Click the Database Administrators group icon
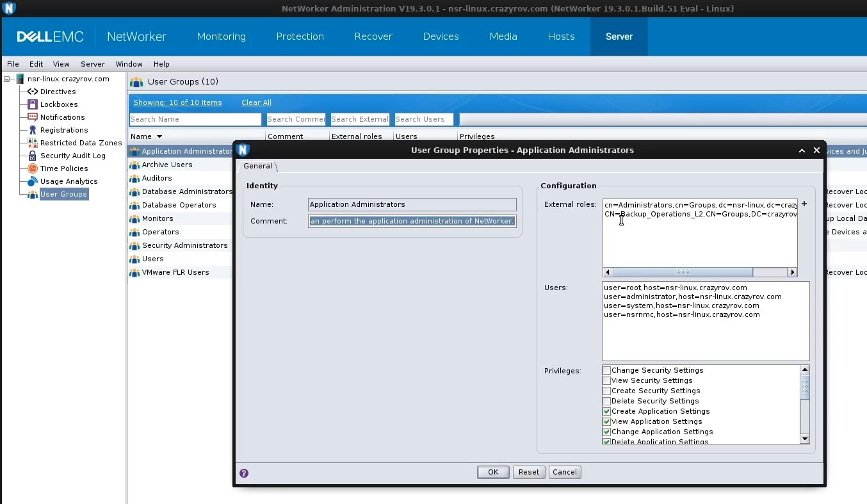Image resolution: width=867 pixels, height=504 pixels. (x=134, y=192)
